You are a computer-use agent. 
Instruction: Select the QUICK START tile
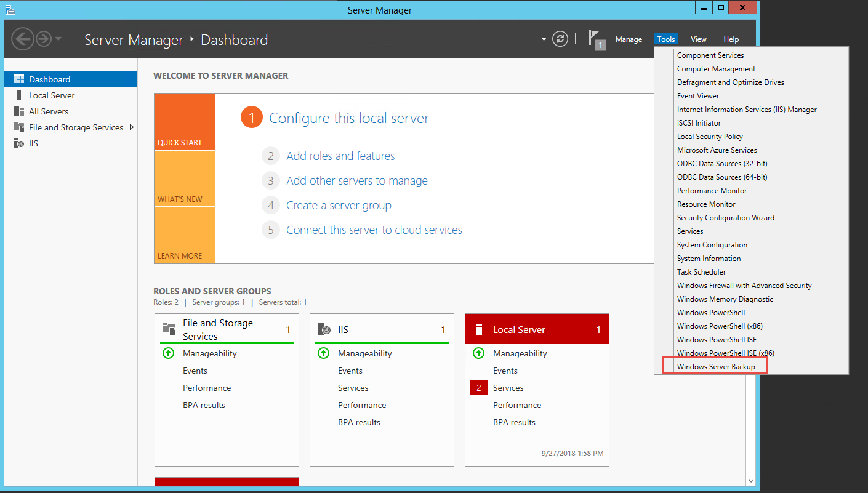click(185, 122)
